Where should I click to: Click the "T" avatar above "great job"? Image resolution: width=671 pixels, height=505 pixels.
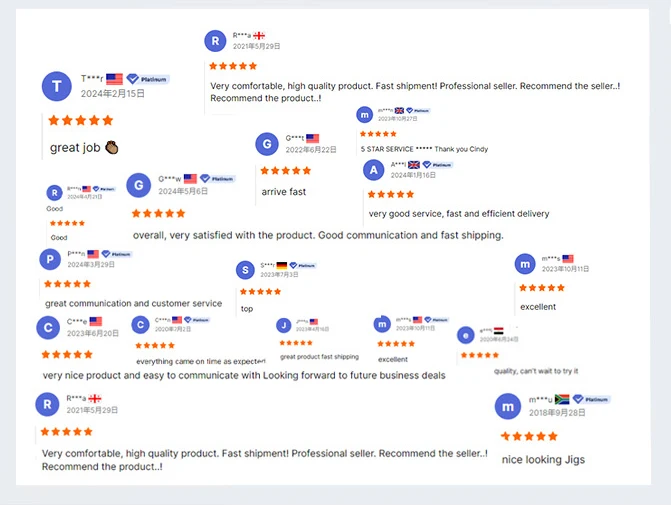[x=57, y=86]
